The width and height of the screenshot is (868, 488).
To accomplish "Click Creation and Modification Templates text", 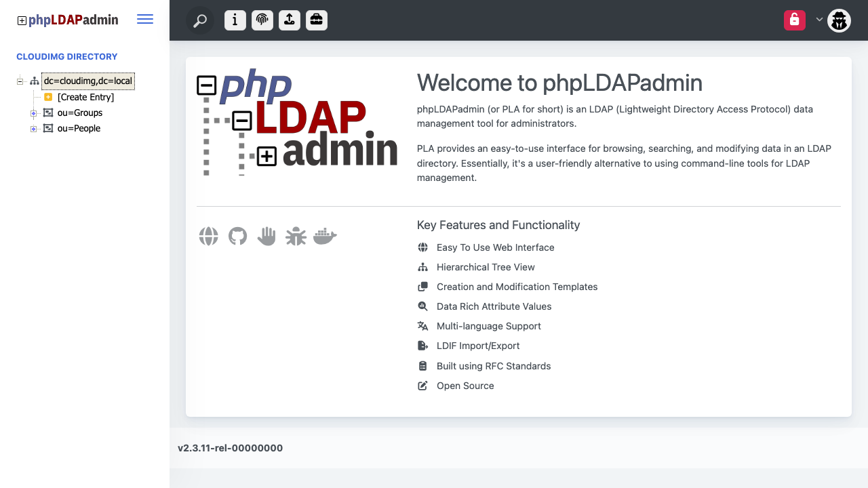I will tap(517, 287).
